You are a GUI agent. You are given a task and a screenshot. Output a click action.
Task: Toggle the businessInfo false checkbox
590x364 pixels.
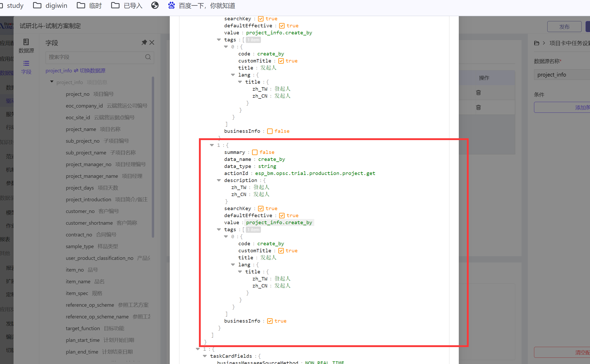[x=270, y=131]
